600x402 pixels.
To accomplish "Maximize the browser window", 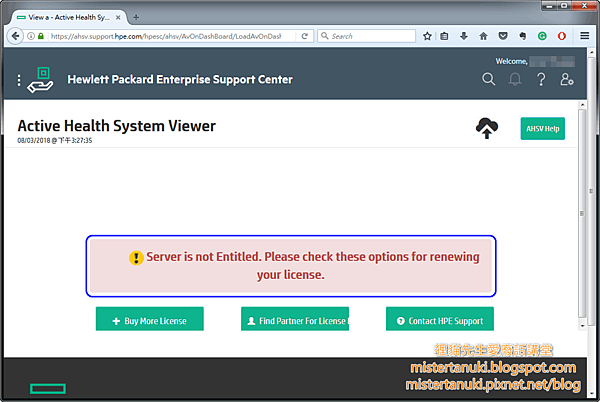I will pos(564,6).
